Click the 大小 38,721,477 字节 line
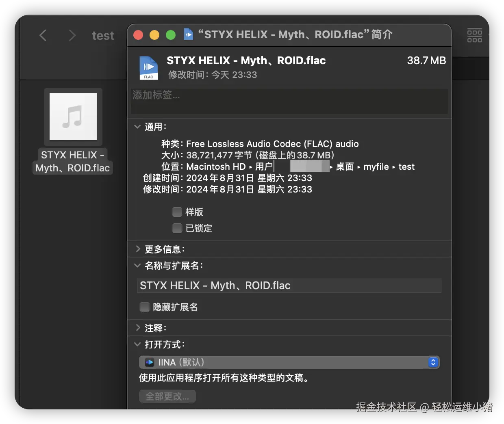Viewport: 504px width, 424px height. (x=248, y=155)
